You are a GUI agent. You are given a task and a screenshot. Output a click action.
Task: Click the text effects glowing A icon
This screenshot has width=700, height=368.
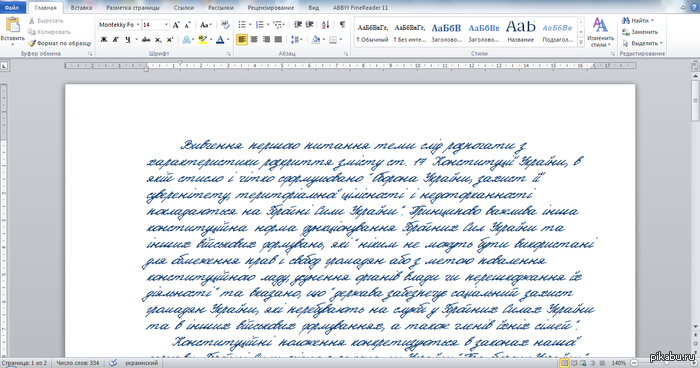(187, 40)
